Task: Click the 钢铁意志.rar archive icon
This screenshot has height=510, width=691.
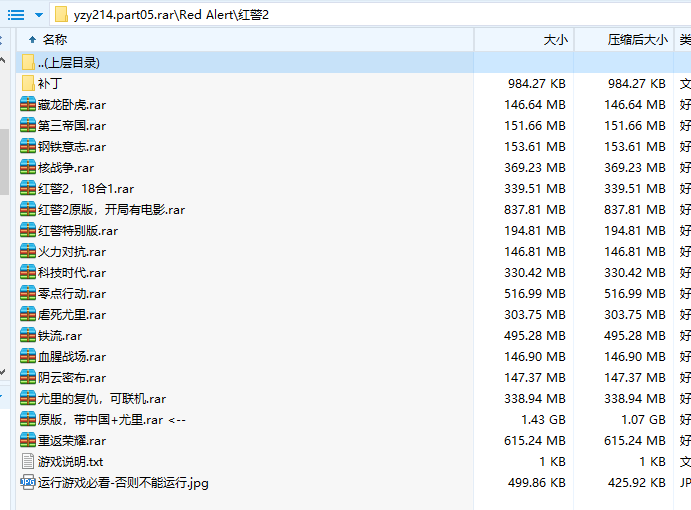Action: tap(28, 146)
